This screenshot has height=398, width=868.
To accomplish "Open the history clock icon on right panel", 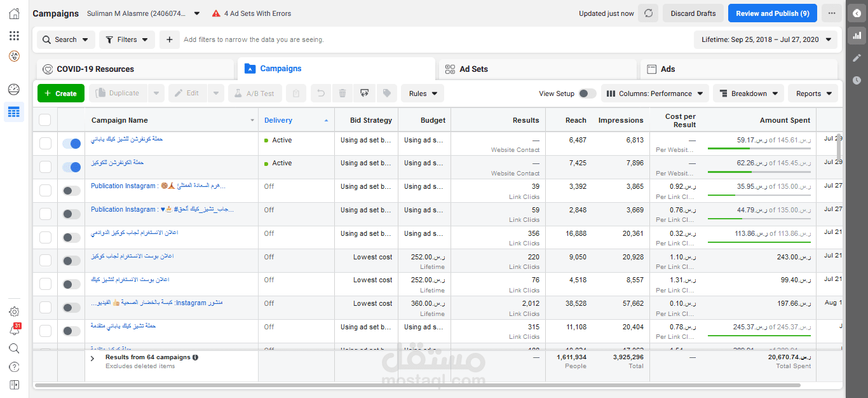I will [x=857, y=80].
